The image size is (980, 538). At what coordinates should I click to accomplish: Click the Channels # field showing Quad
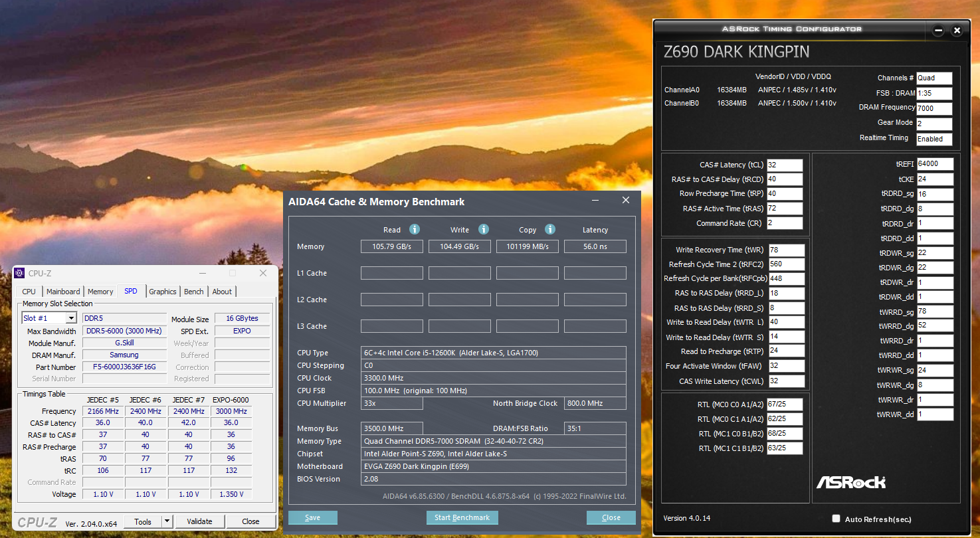tap(934, 78)
